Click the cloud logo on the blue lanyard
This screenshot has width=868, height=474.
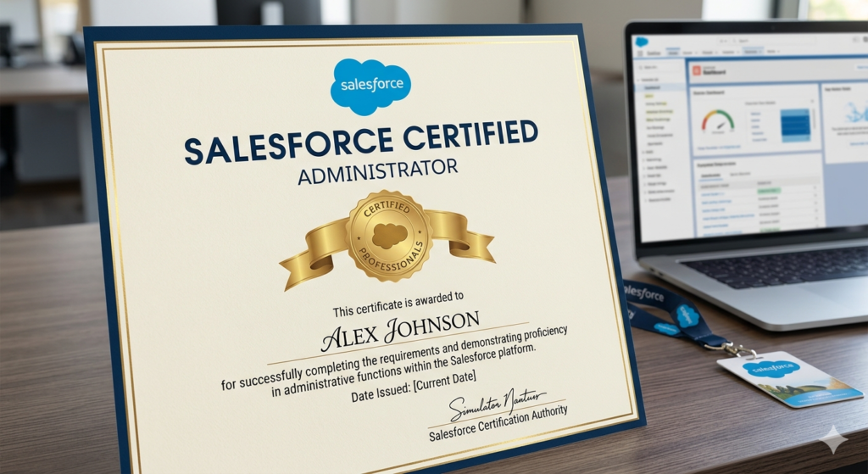coord(687,315)
